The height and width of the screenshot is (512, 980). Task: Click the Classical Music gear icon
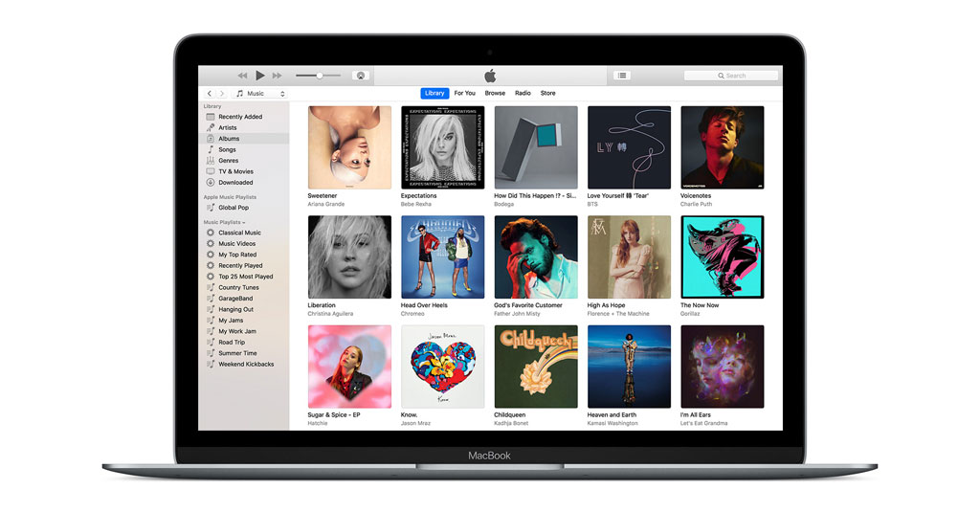click(211, 233)
